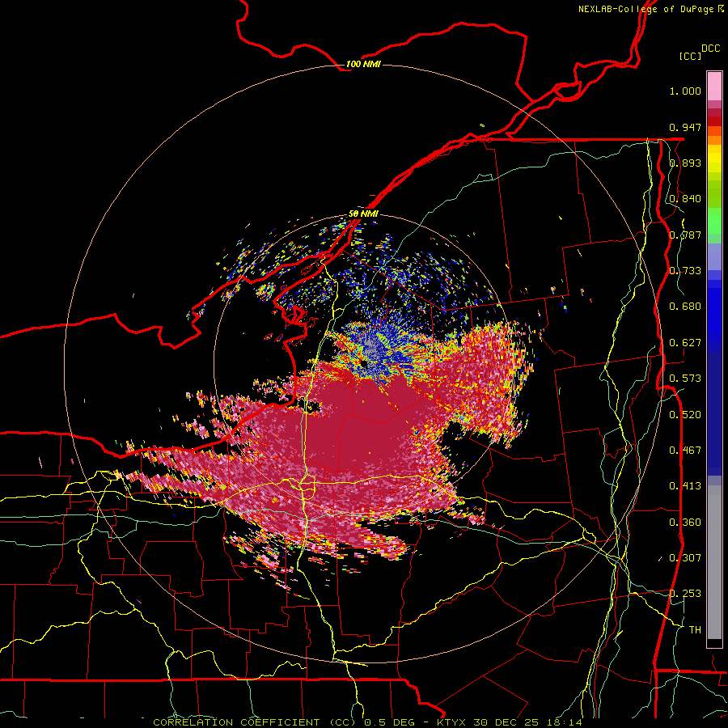This screenshot has height=728, width=728.
Task: Click the KTYX radar site identifier
Action: 453,722
